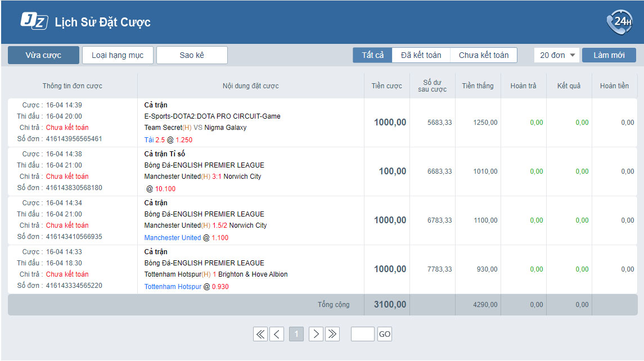
Task: Click Nội dung đặt cược column header
Action: click(x=250, y=86)
